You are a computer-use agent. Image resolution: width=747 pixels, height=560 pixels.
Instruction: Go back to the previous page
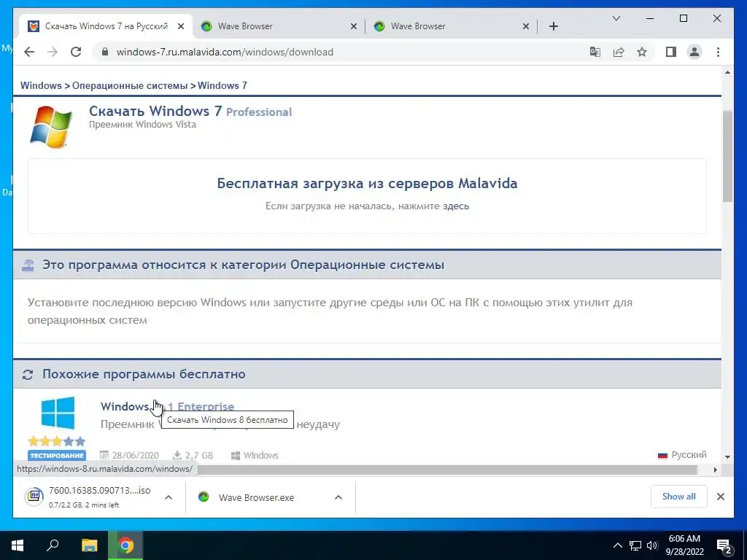click(29, 52)
